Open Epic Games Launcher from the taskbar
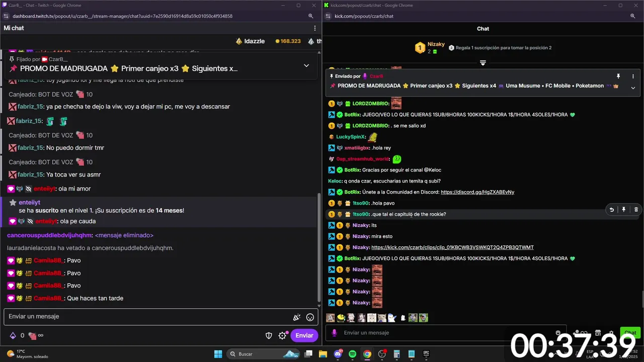Screen dimensions: 644x362 (x=426, y=354)
